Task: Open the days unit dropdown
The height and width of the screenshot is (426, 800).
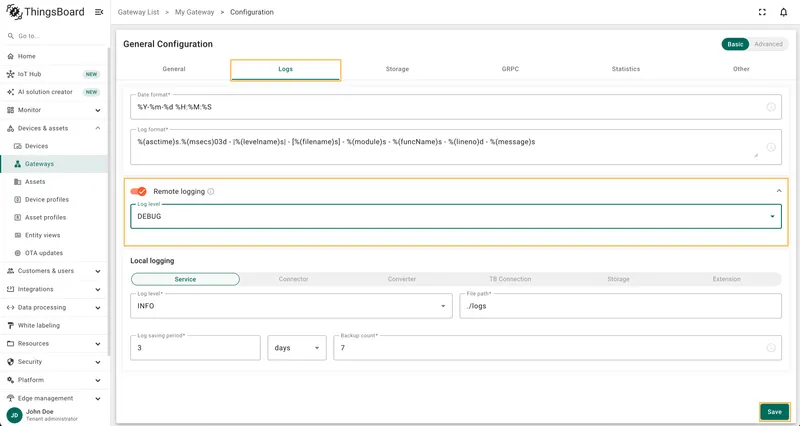Action: tap(297, 348)
